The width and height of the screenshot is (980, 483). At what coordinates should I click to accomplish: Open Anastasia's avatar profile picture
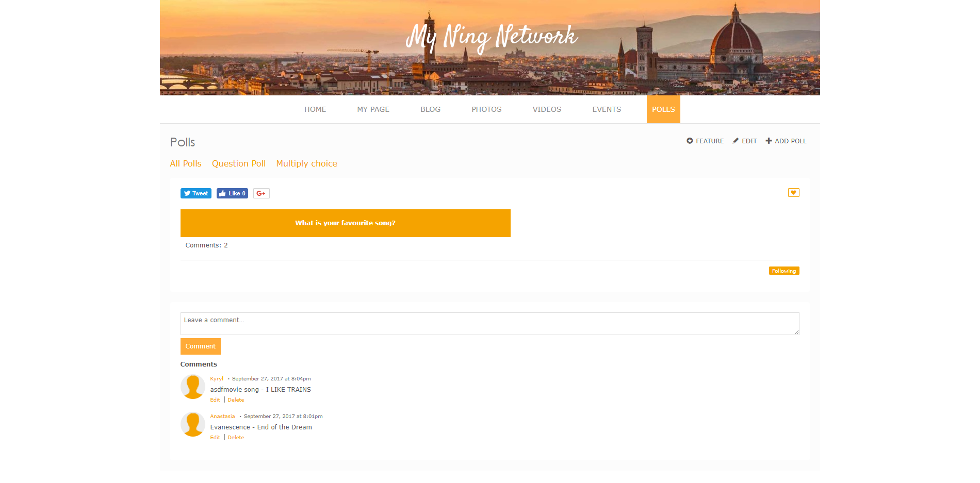193,424
